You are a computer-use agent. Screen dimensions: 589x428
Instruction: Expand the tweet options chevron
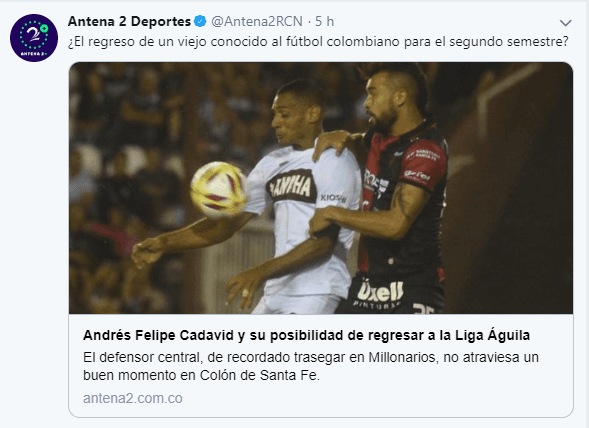click(565, 23)
